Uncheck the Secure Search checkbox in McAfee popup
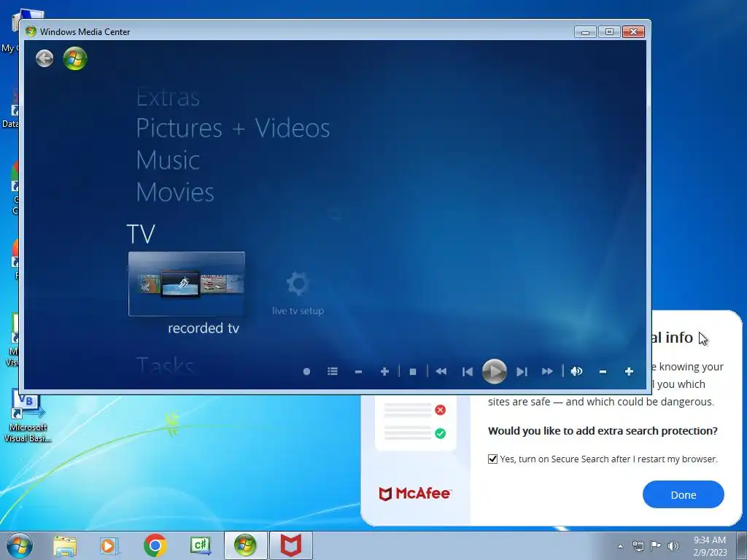 pos(492,459)
